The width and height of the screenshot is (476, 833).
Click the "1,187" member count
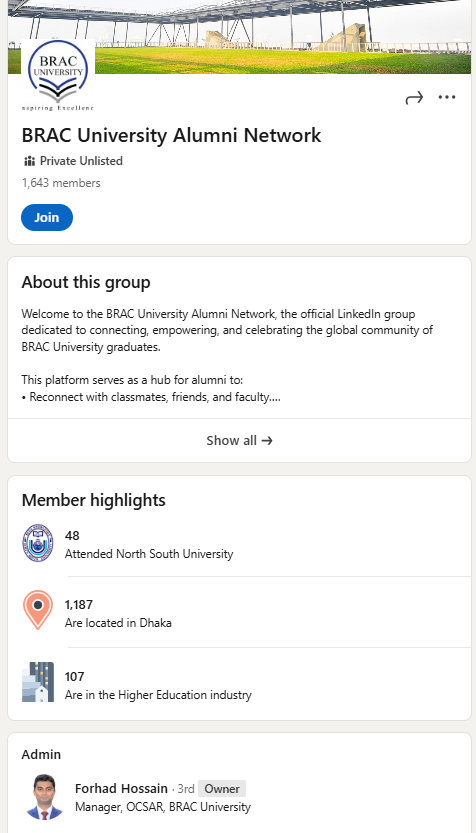(79, 605)
